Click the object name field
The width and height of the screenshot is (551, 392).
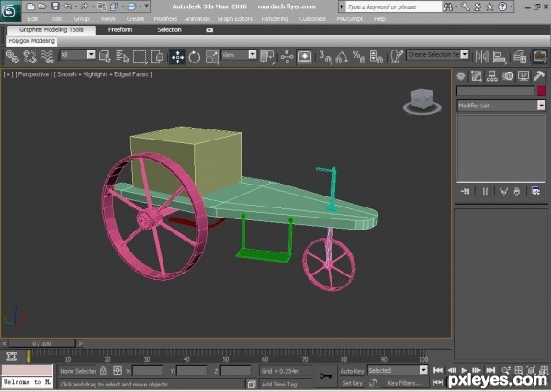click(x=496, y=91)
